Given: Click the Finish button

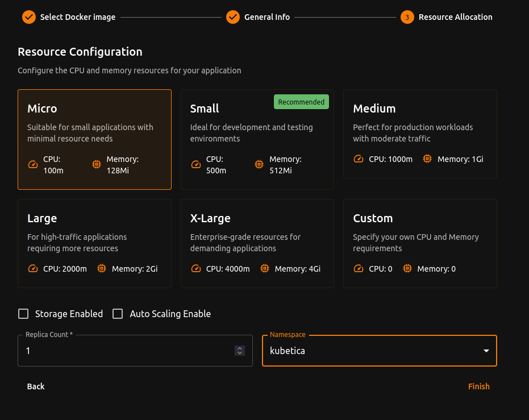Looking at the screenshot, I should 479,386.
